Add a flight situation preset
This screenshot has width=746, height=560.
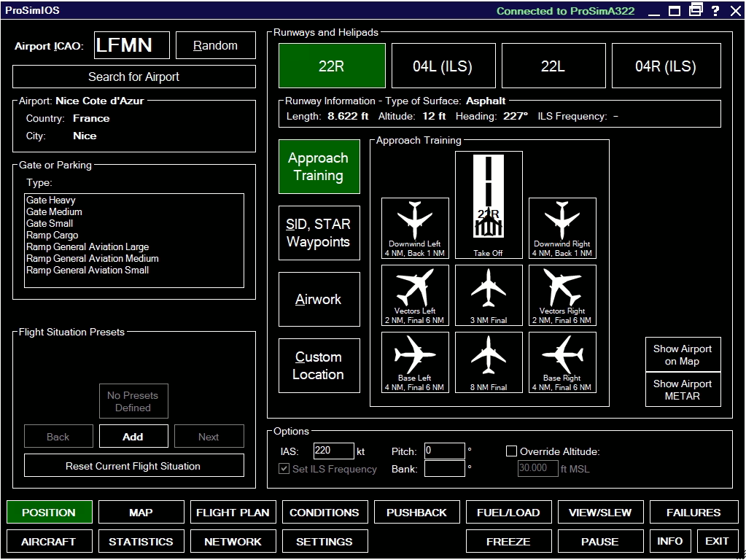pos(133,436)
